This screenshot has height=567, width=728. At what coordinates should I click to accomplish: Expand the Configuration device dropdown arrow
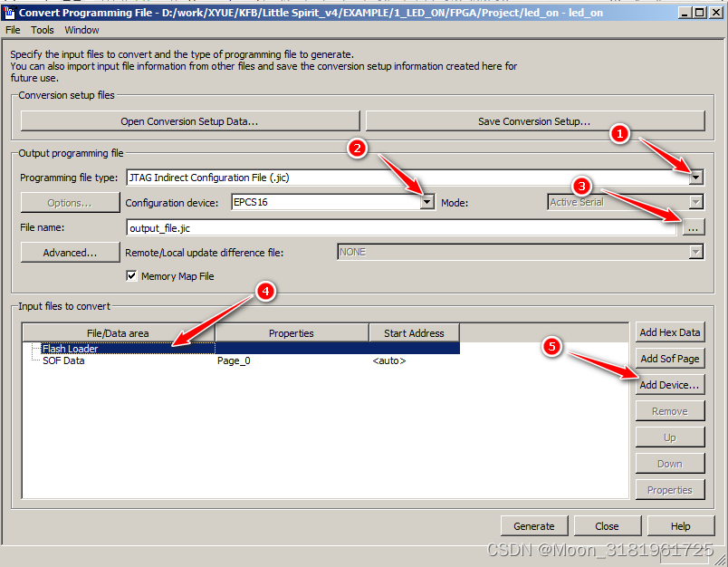[427, 202]
